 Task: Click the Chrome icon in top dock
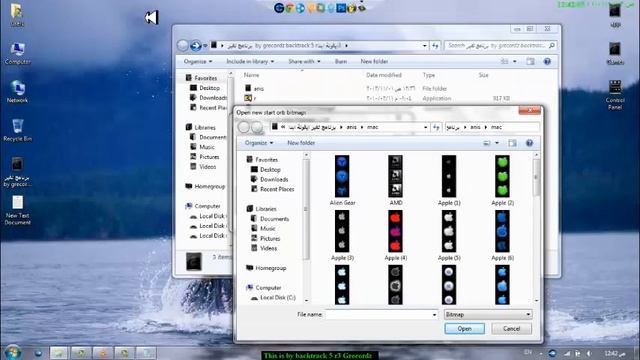pos(289,8)
